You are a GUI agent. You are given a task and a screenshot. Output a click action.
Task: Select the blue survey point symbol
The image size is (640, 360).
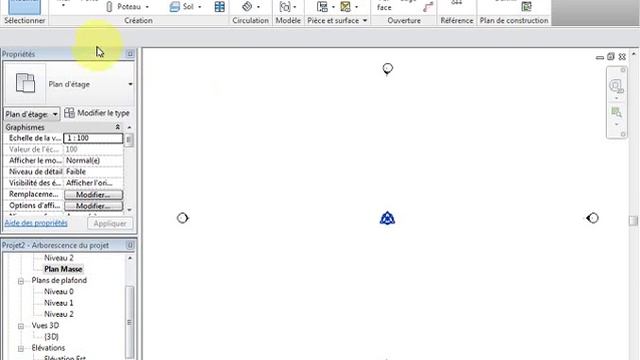pos(387,218)
